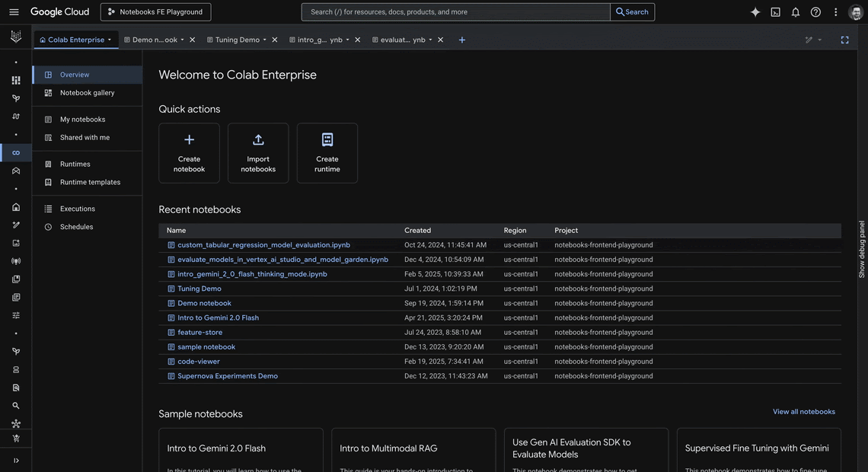Click the View all notebooks link
Viewport: 868px width, 472px height.
(804, 412)
